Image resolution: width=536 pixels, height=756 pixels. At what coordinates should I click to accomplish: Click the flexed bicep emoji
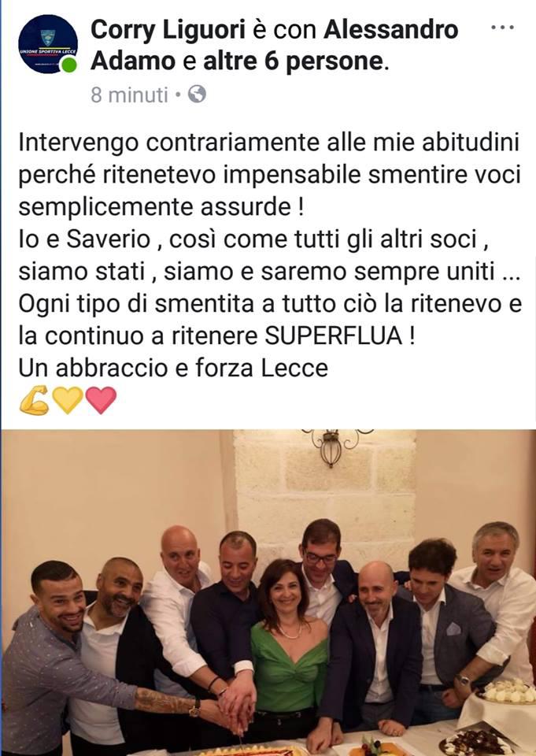(x=34, y=400)
